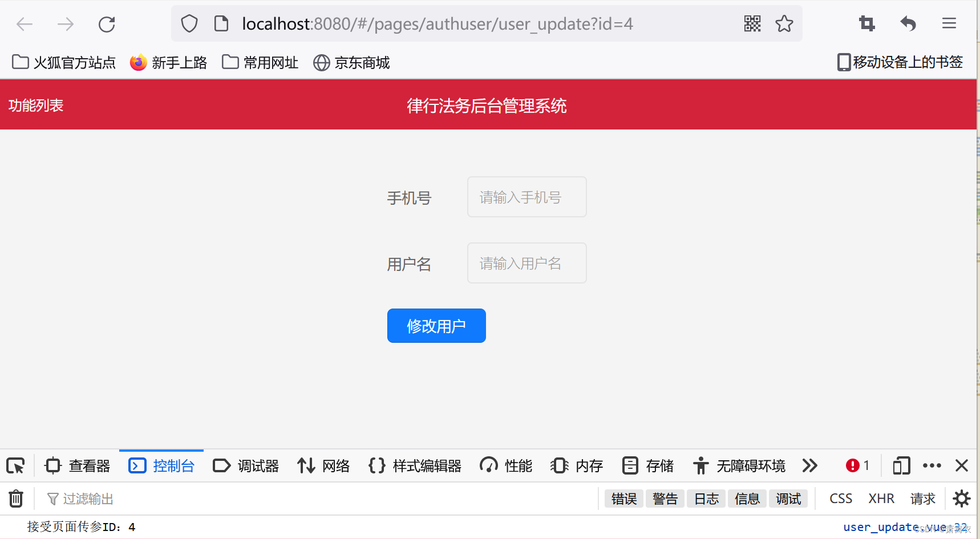Viewport: 980px width, 539px height.
Task: Toggle responsive design mode icon
Action: (901, 466)
